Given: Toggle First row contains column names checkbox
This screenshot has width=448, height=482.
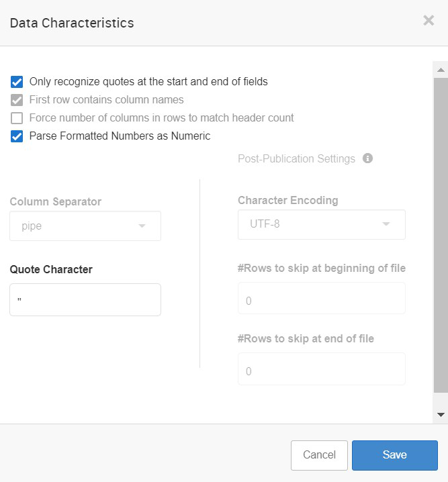Looking at the screenshot, I should pyautogui.click(x=17, y=100).
